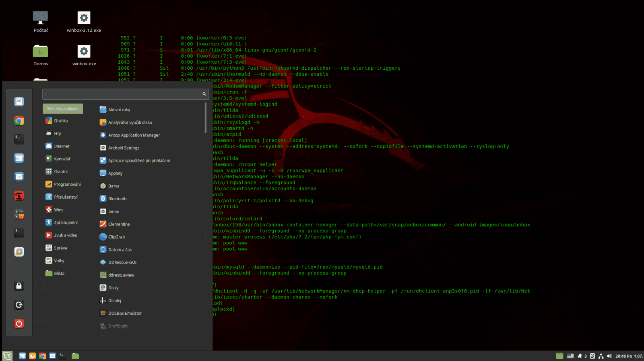Open the terminal launcher on bottom panel
The height and width of the screenshot is (361, 644).
62,356
